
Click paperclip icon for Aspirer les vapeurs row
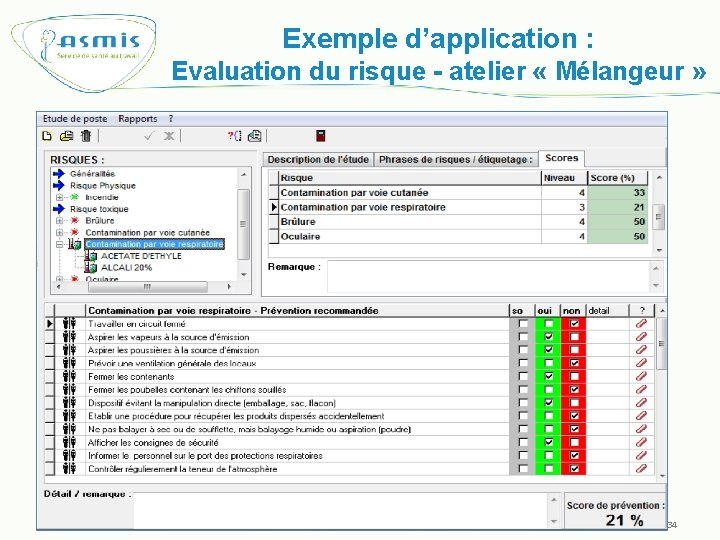tap(641, 337)
